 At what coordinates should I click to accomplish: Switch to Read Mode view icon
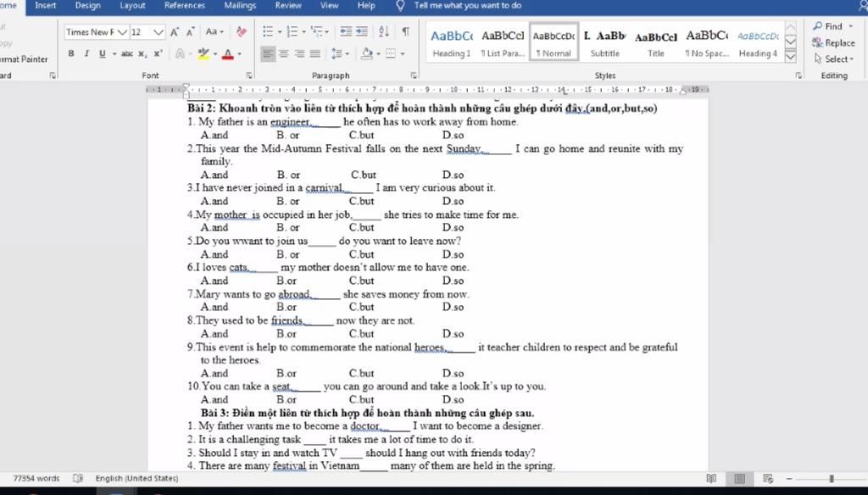(x=711, y=478)
